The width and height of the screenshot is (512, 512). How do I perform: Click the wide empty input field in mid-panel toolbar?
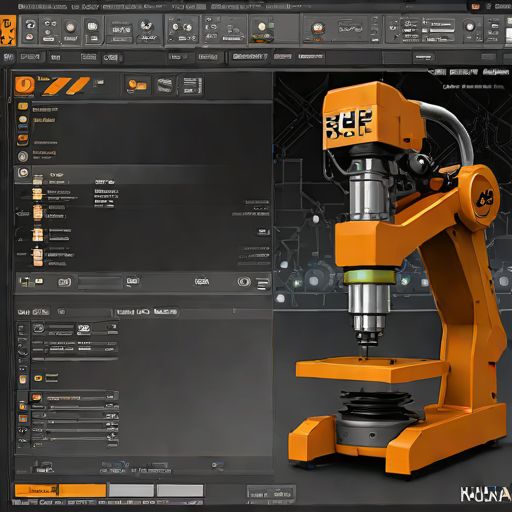coord(100,282)
